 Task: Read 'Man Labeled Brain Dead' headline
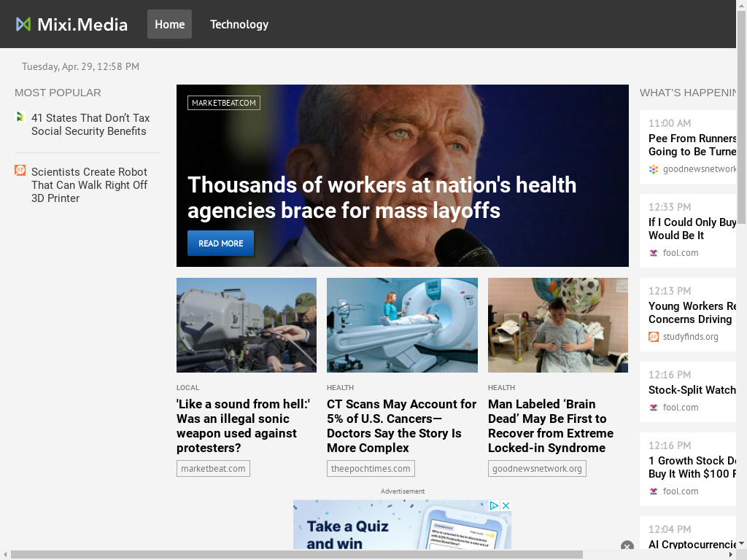[551, 426]
